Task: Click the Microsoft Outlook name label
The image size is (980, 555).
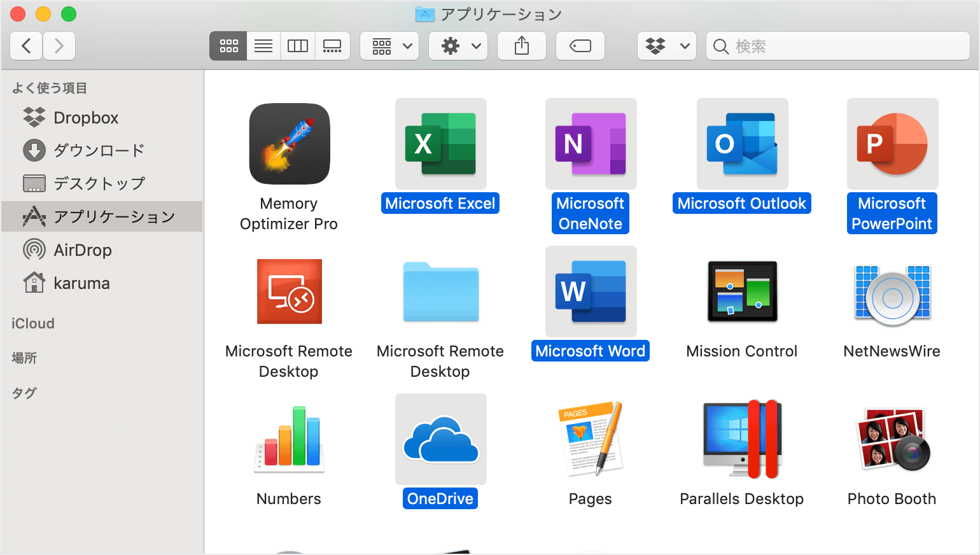Action: tap(742, 204)
